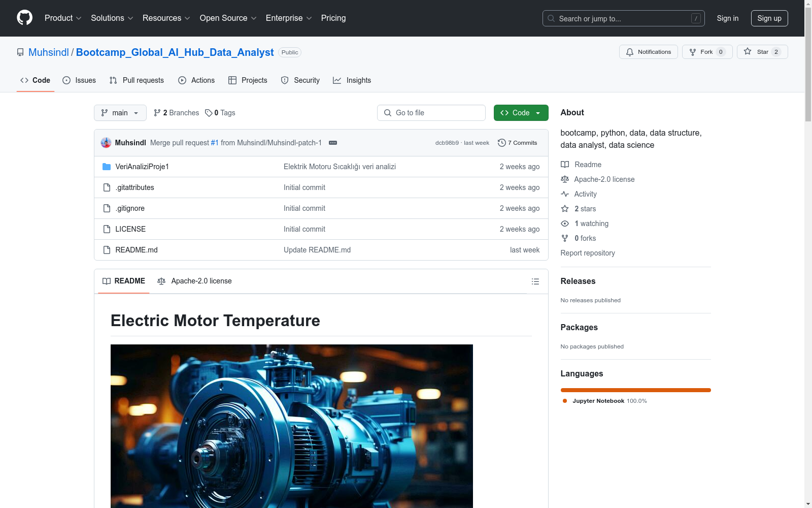812x508 pixels.
Task: Click the Muhsindl commit author avatar
Action: 106,143
